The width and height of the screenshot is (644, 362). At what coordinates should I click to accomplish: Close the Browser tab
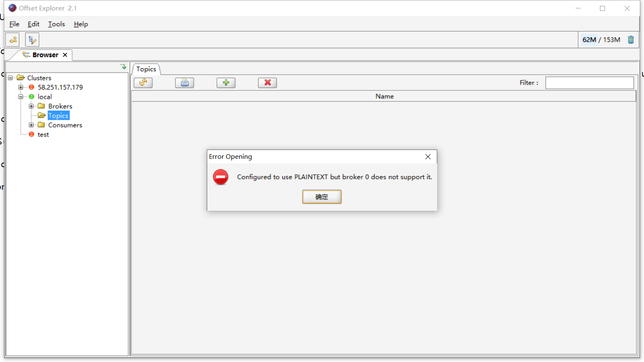[65, 55]
